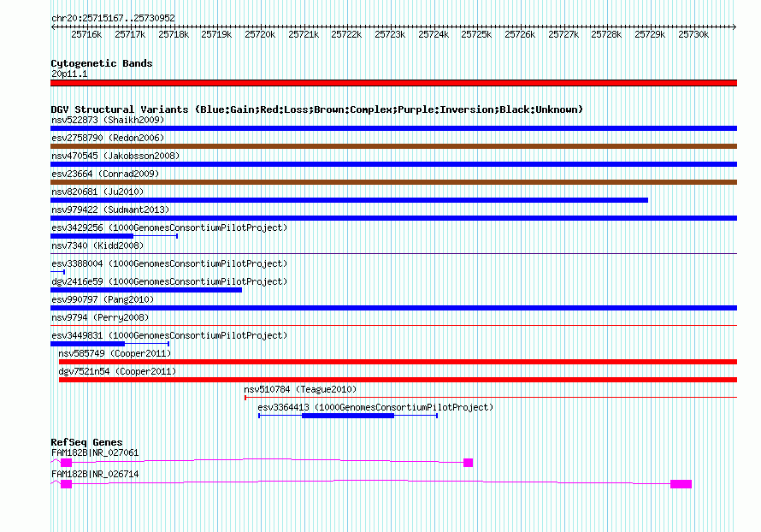
Task: Click the 25726k ruler tick label
Action: (x=520, y=34)
